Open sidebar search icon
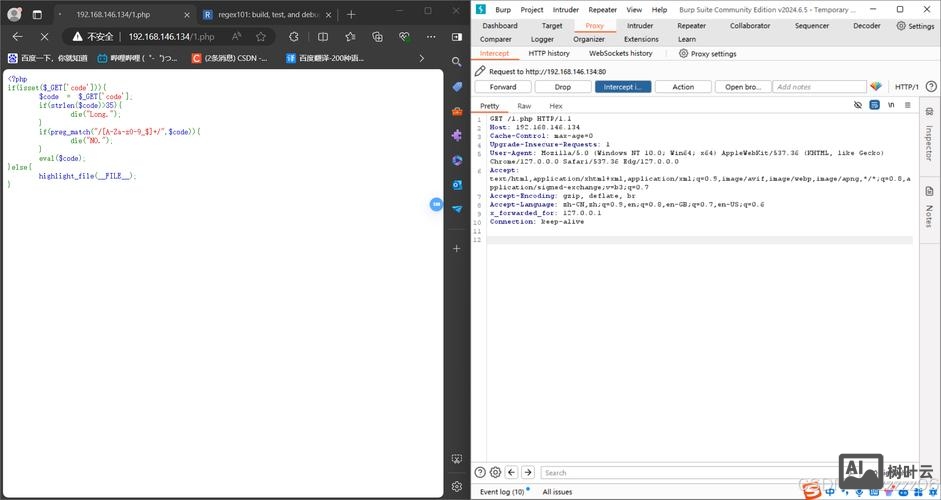Viewport: 941px width, 500px height. coord(457,62)
